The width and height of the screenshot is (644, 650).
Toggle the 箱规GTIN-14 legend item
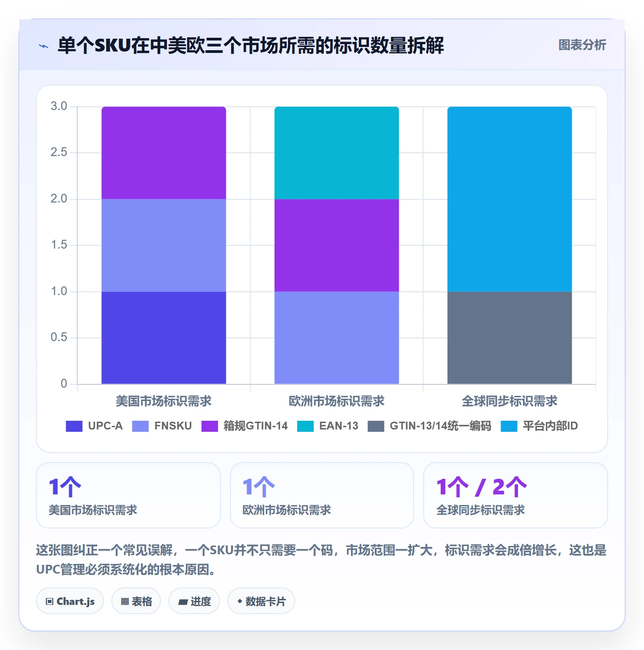(x=245, y=426)
